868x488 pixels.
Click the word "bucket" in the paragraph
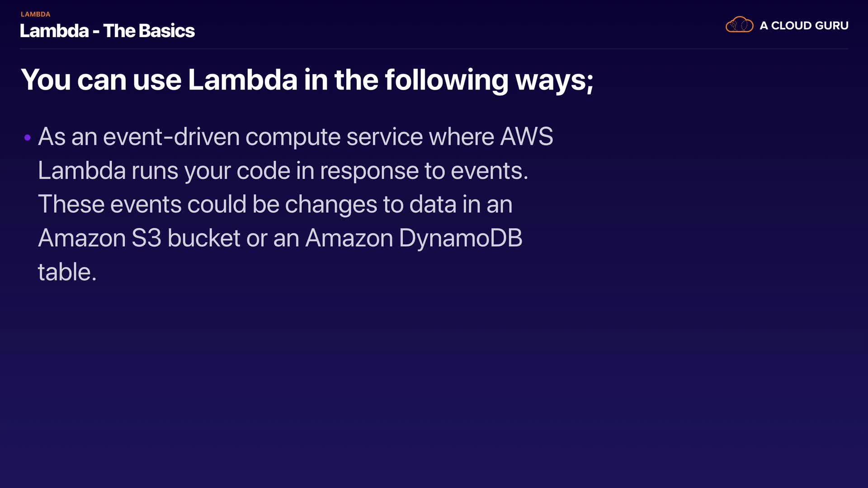(x=203, y=238)
